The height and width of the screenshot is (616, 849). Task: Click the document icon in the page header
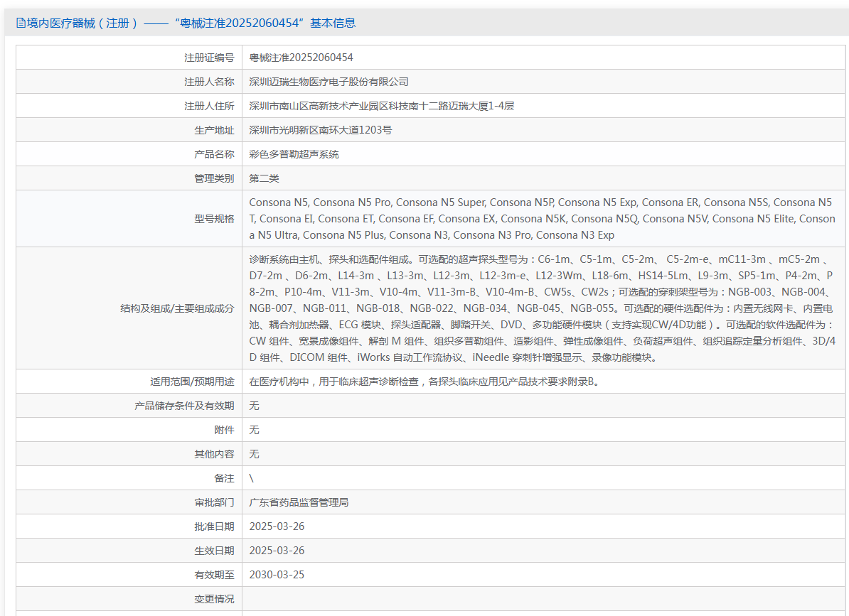coord(21,23)
